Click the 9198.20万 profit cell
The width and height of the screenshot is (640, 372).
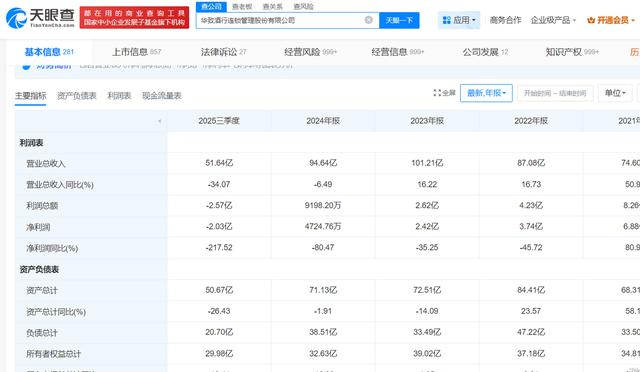(323, 205)
